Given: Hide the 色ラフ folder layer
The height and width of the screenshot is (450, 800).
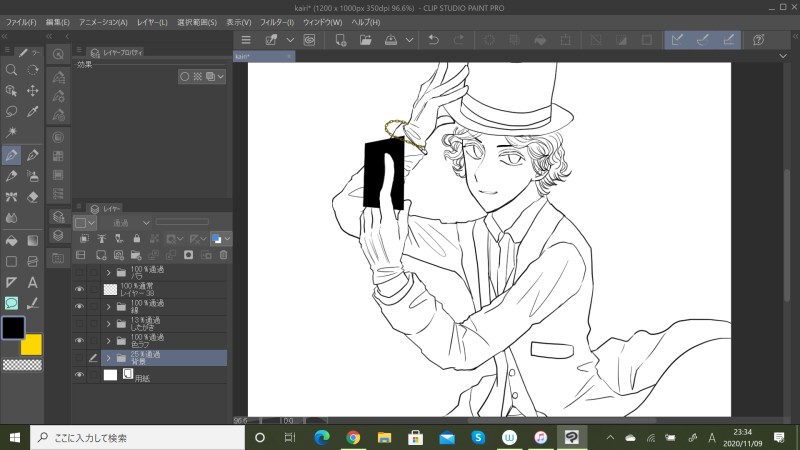Looking at the screenshot, I should click(79, 341).
